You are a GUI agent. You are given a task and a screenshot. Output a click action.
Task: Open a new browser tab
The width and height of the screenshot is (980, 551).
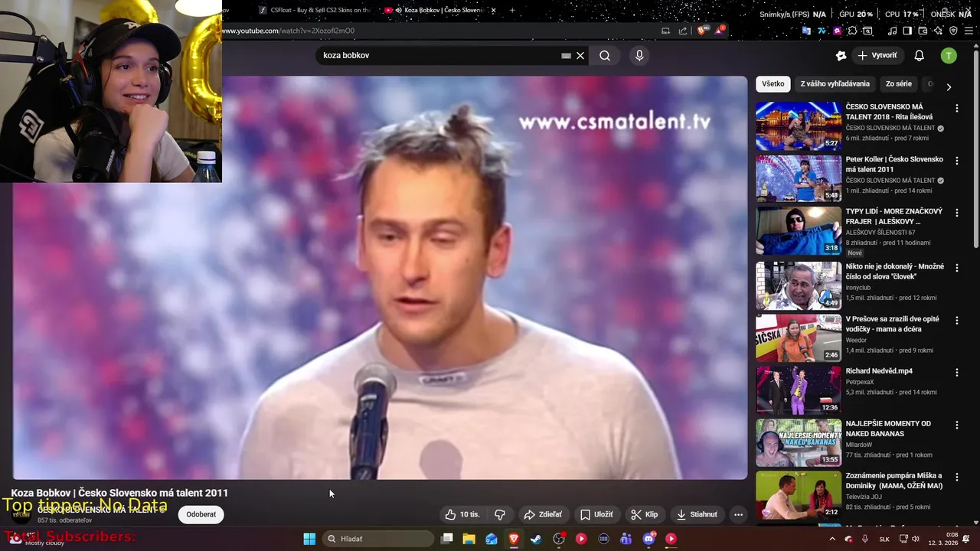(x=512, y=10)
